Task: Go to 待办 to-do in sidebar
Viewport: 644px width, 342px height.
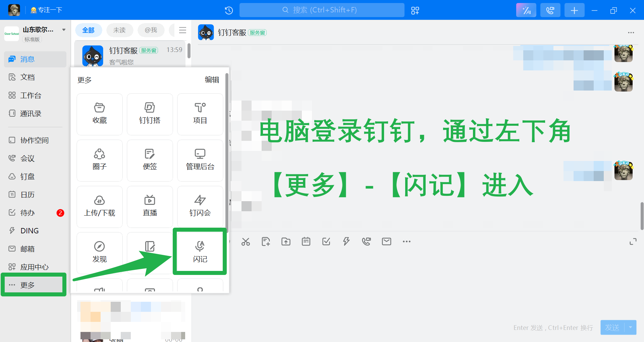Action: tap(35, 213)
